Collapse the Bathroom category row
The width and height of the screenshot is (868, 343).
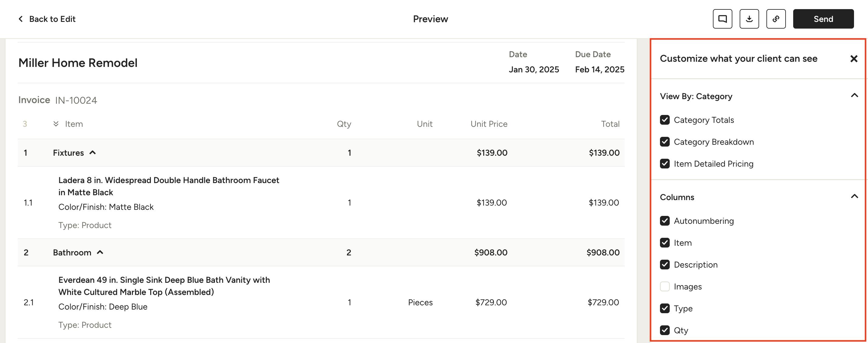click(x=100, y=252)
